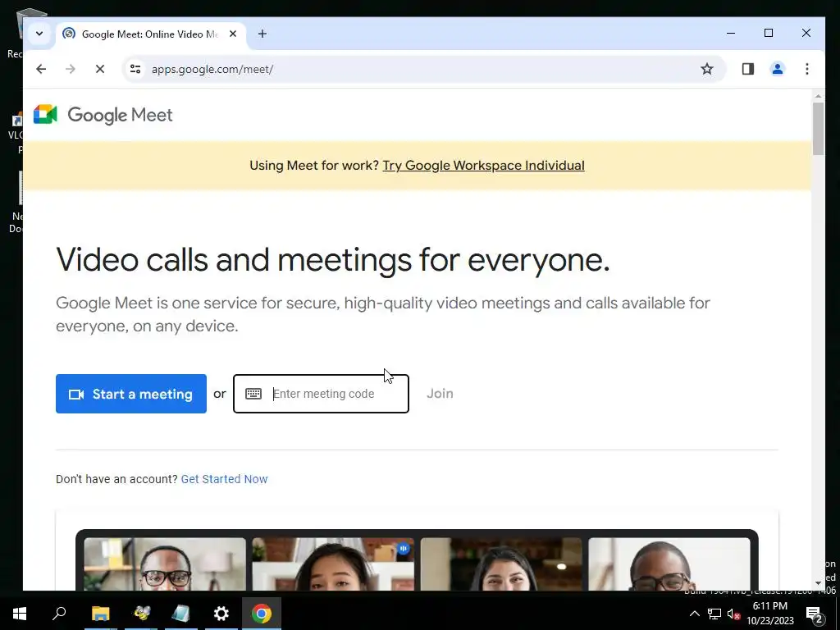Click the scrollbar up arrow
This screenshot has width=840, height=630.
[x=818, y=97]
